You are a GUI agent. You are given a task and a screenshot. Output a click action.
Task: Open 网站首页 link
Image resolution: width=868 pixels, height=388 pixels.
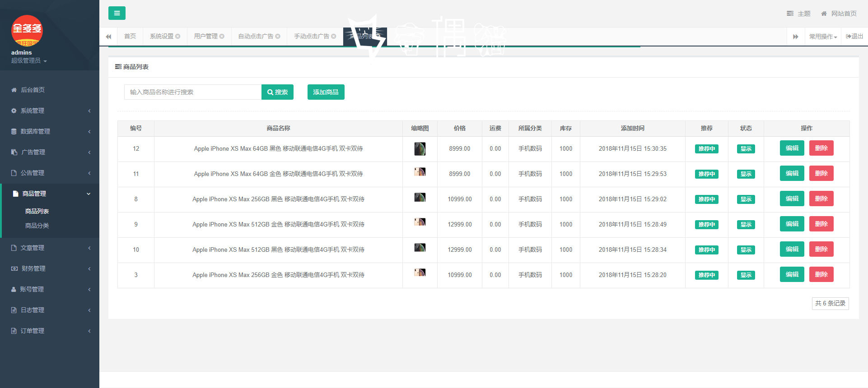(839, 14)
